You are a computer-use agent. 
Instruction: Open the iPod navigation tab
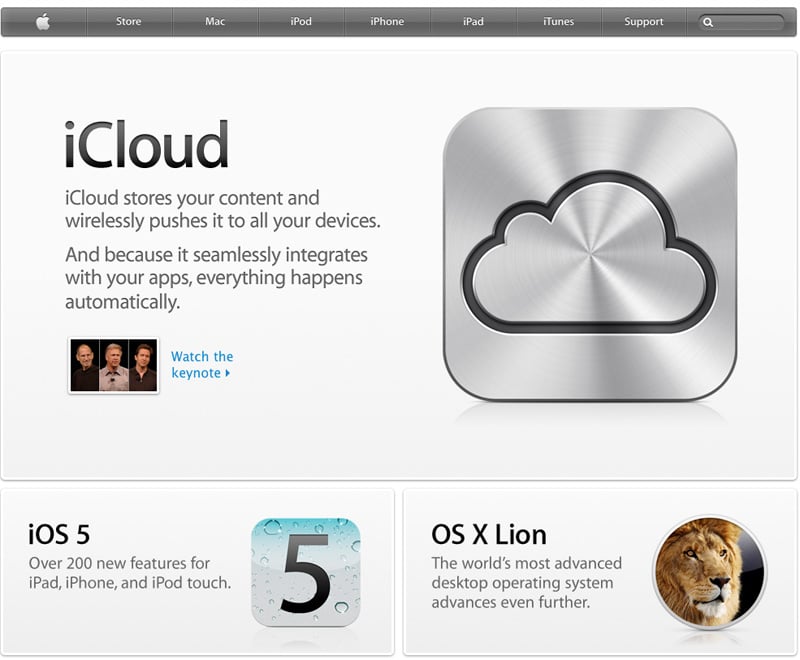pyautogui.click(x=301, y=21)
